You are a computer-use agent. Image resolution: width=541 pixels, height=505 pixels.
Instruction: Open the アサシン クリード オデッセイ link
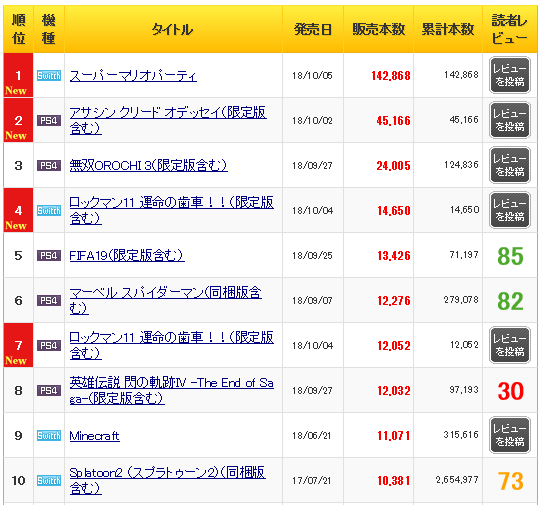click(x=168, y=120)
